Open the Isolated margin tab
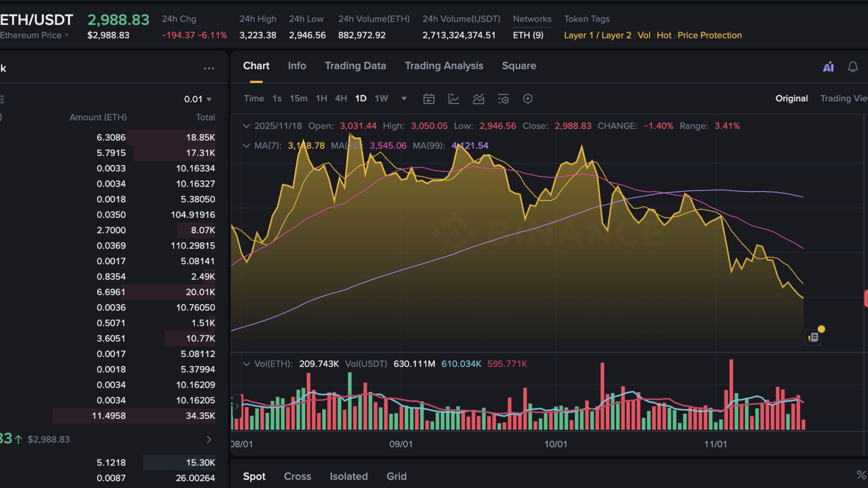The image size is (868, 488). click(x=349, y=476)
